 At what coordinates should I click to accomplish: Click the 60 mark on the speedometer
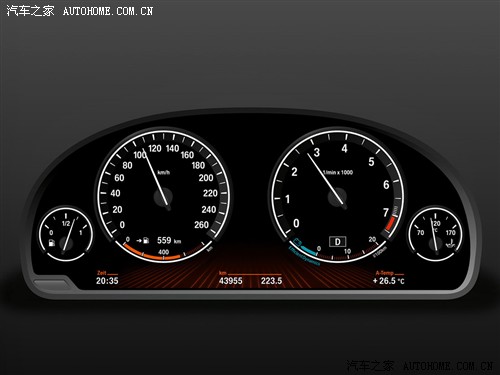(x=119, y=178)
